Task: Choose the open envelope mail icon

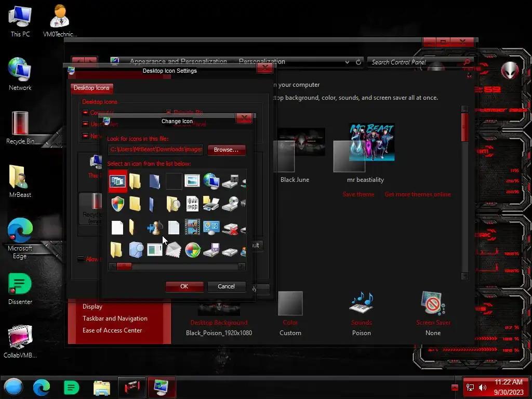Action: click(x=174, y=250)
